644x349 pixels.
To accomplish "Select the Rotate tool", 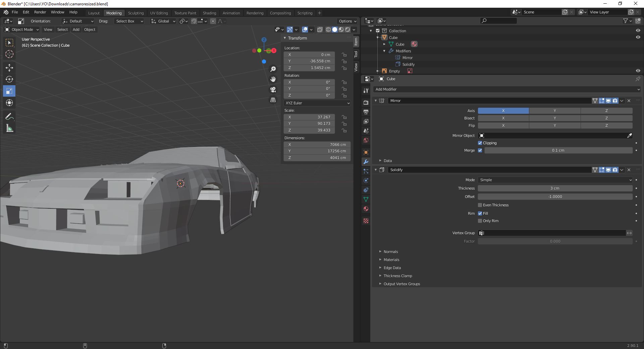I will click(x=9, y=80).
